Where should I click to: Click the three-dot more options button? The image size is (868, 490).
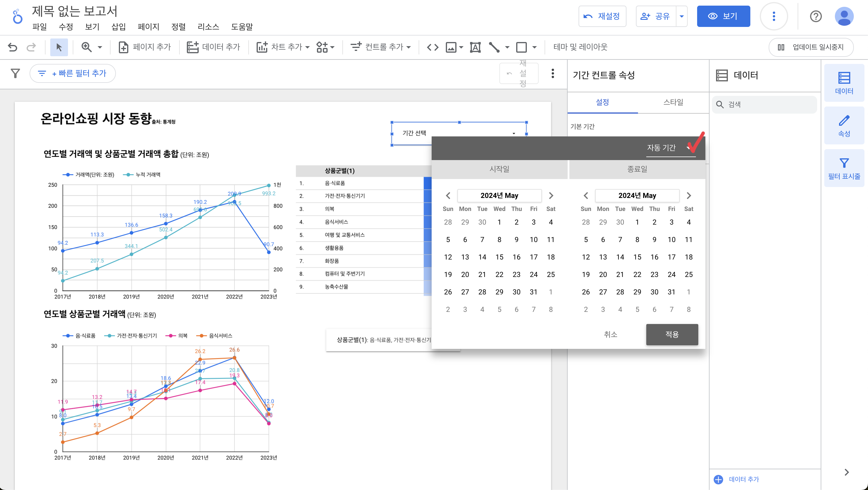pyautogui.click(x=774, y=16)
